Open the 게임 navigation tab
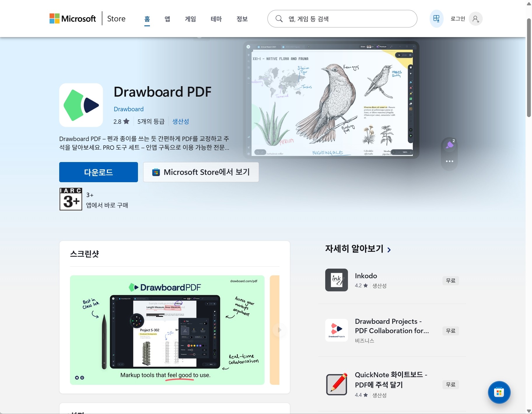Image resolution: width=532 pixels, height=414 pixels. [x=190, y=19]
